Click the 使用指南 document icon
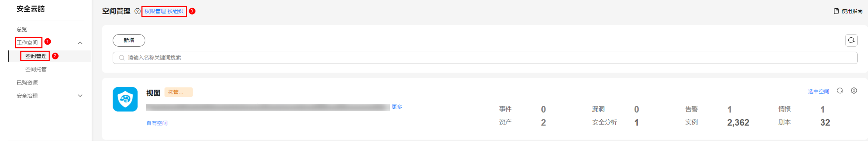This screenshot has height=141, width=868. coord(836,11)
